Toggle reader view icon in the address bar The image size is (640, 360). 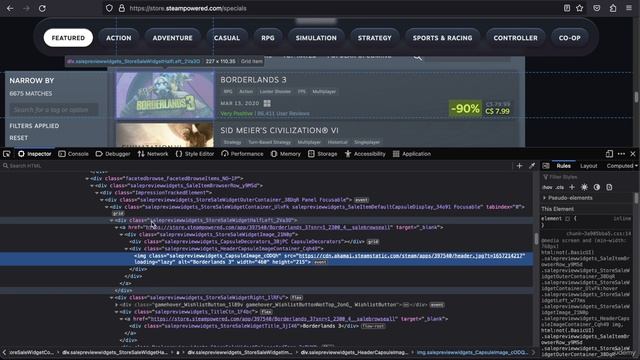click(x=567, y=8)
